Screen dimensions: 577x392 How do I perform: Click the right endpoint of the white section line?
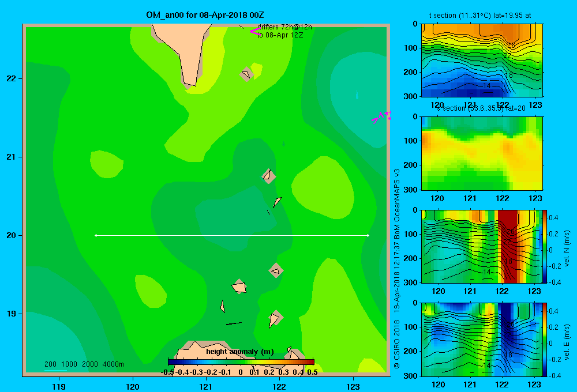coord(368,235)
